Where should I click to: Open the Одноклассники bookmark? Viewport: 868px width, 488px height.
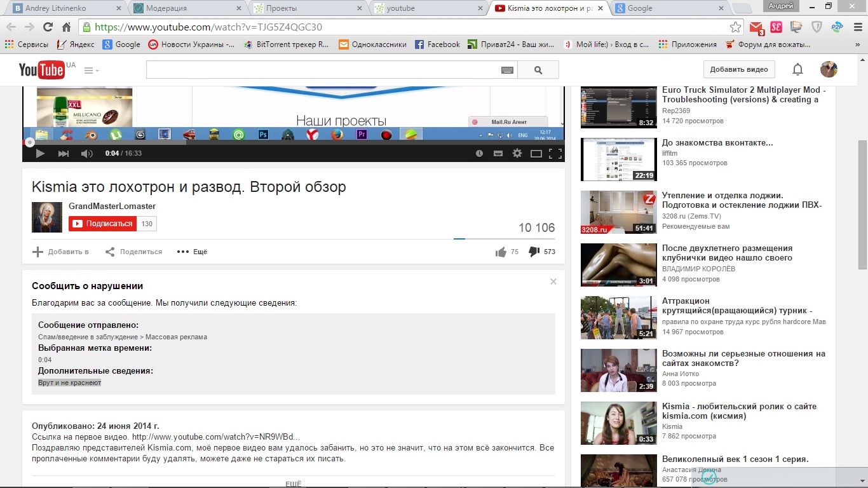(372, 44)
